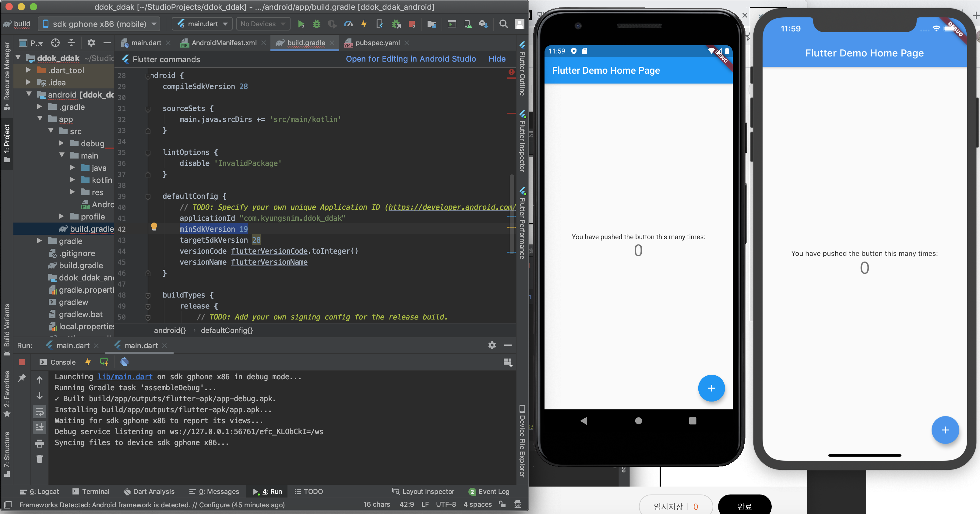
Task: Trigger Flutter Hot Reload lightning icon in toolbar
Action: [364, 24]
